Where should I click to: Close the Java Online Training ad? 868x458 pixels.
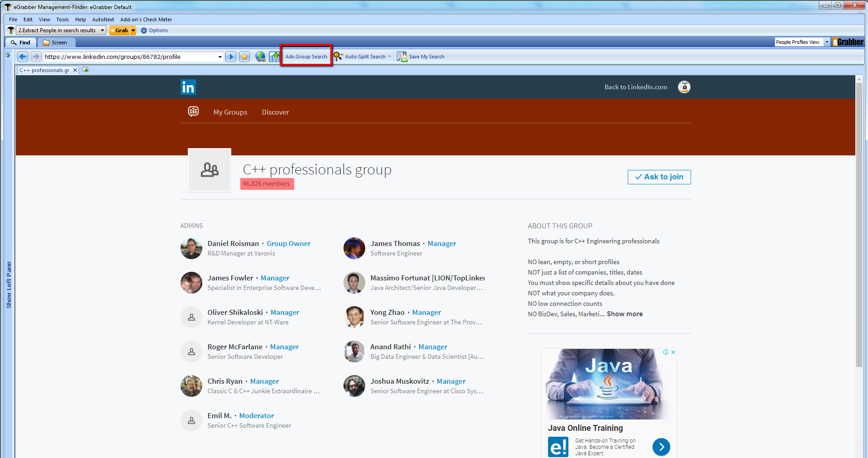[673, 352]
